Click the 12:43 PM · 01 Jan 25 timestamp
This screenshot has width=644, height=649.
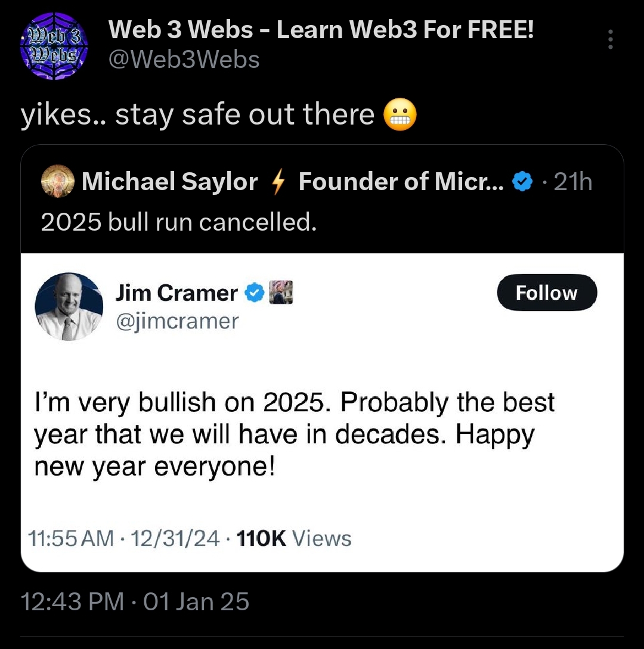135,601
